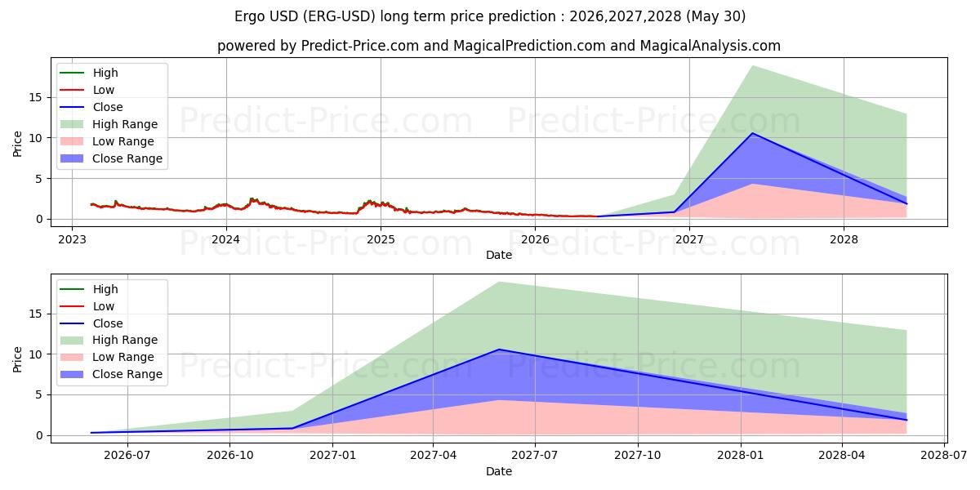The height and width of the screenshot is (490, 980).
Task: Click the 2027 tick label on top x-axis
Action: tap(689, 239)
